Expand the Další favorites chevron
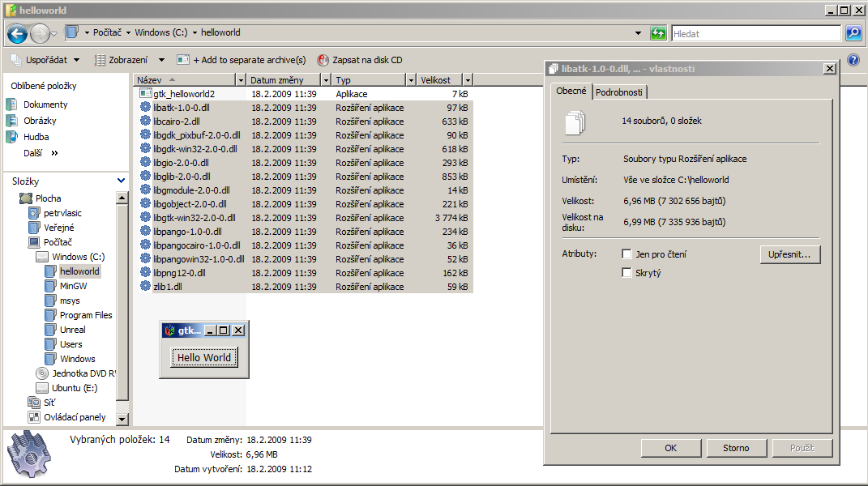Image resolution: width=868 pixels, height=486 pixels. [54, 153]
